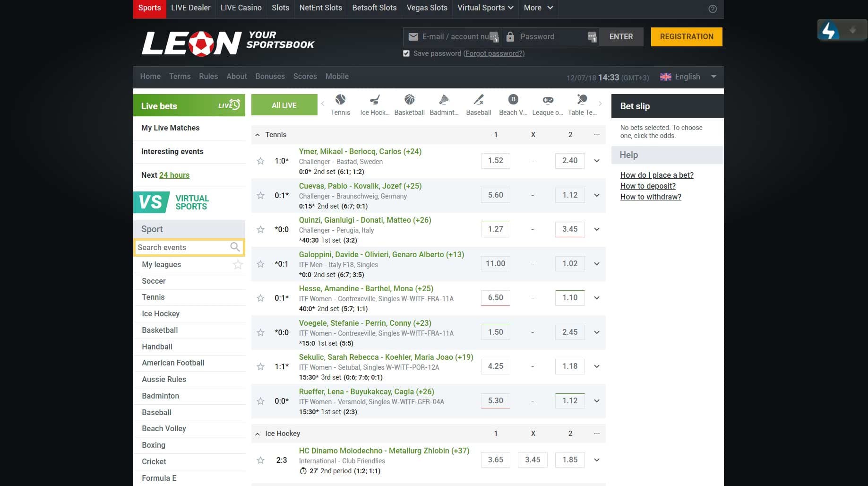The width and height of the screenshot is (868, 486).
Task: Star the HC Dinamo Molodechno match
Action: (x=260, y=460)
